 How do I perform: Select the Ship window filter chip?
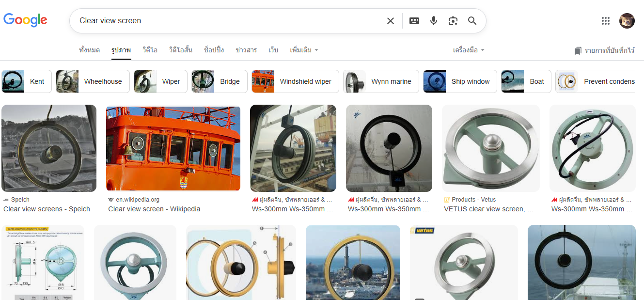coord(459,81)
